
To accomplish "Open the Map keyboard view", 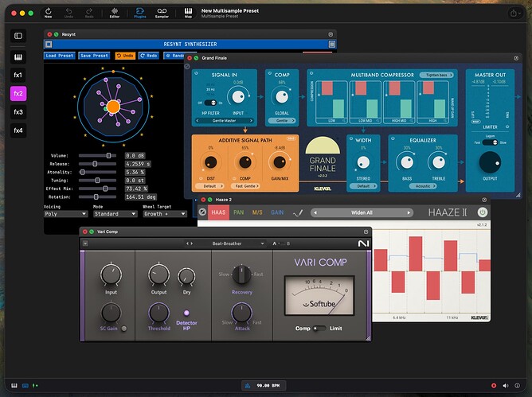I will (x=188, y=13).
